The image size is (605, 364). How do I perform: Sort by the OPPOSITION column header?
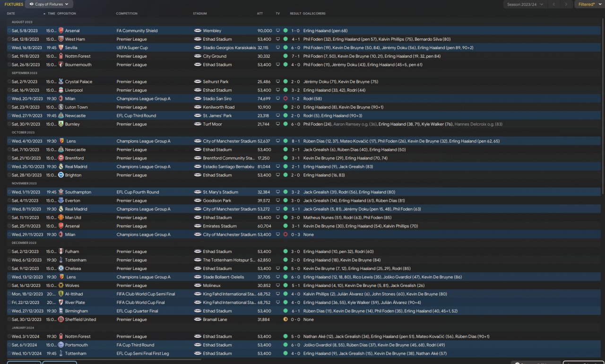[x=67, y=14]
